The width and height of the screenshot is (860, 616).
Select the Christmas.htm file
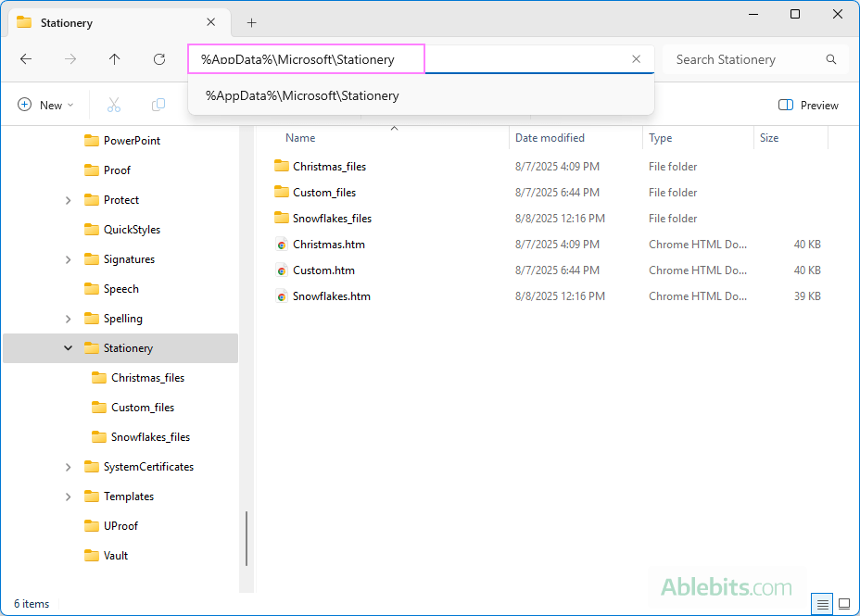click(329, 245)
